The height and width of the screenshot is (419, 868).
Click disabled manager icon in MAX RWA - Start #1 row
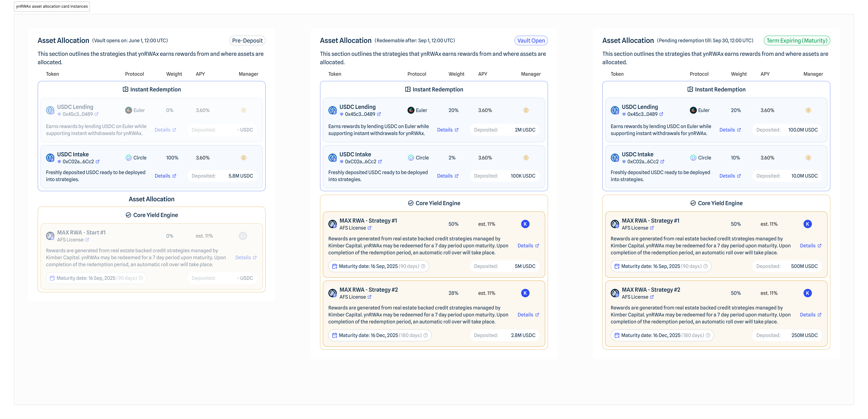click(243, 236)
